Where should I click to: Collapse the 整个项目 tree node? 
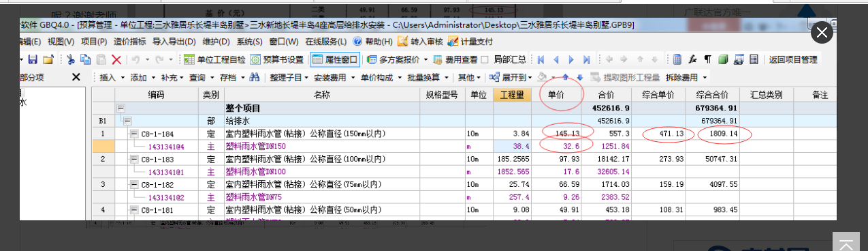120,108
